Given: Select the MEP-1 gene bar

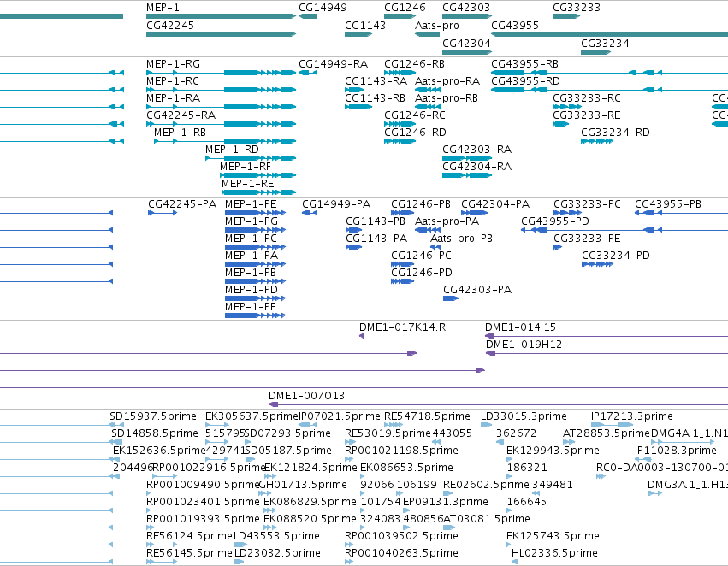Looking at the screenshot, I should [221, 16].
